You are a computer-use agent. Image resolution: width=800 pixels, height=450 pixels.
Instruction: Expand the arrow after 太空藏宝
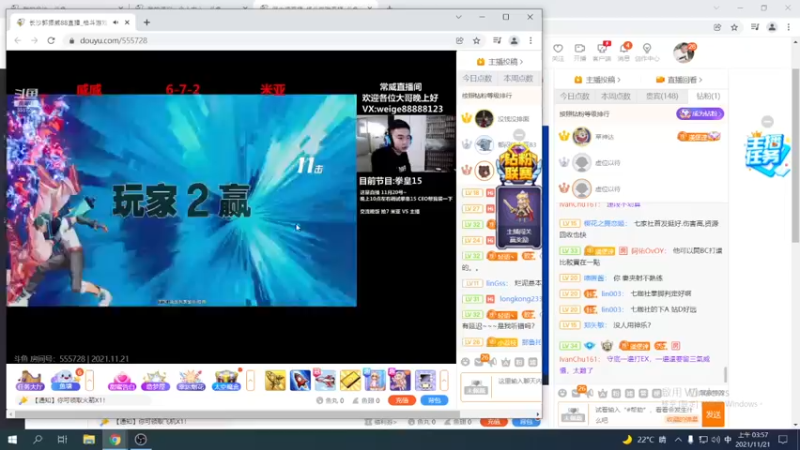250,381
